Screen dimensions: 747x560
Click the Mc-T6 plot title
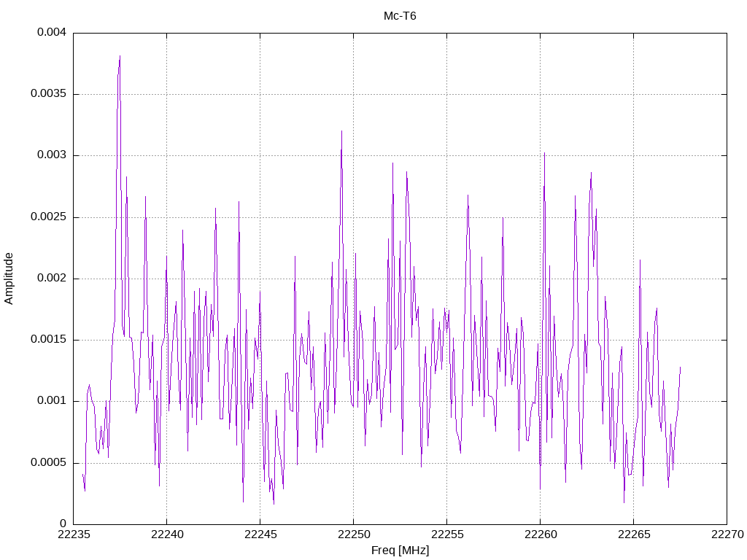(400, 16)
